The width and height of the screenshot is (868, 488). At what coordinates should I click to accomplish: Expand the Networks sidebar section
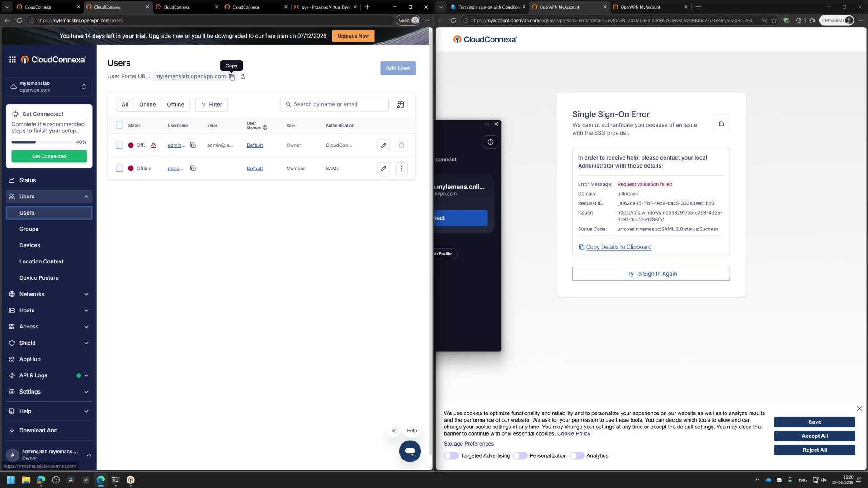point(49,294)
